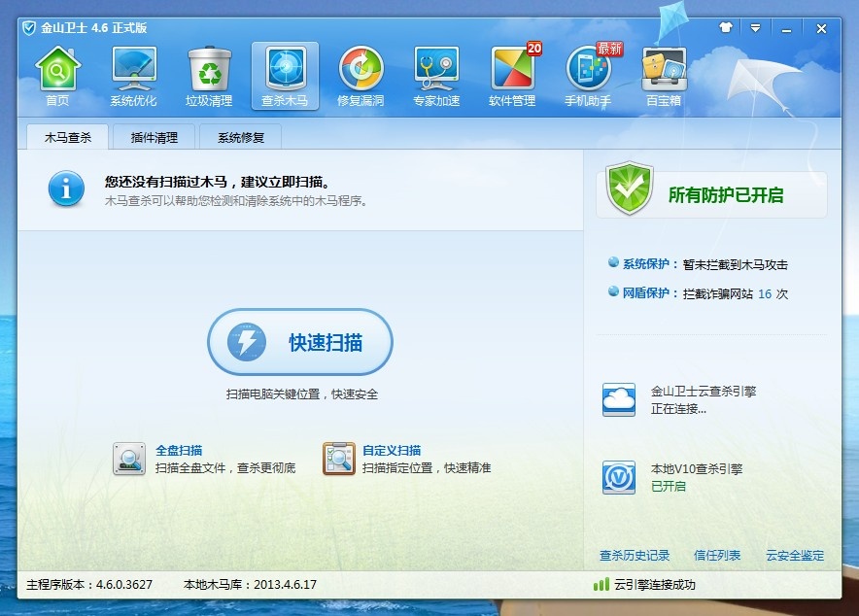Click 云引擎连接成功 status text

(655, 585)
